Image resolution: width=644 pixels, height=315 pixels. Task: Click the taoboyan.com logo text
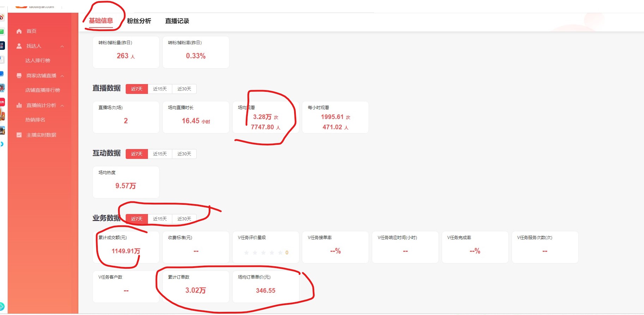[x=41, y=7]
